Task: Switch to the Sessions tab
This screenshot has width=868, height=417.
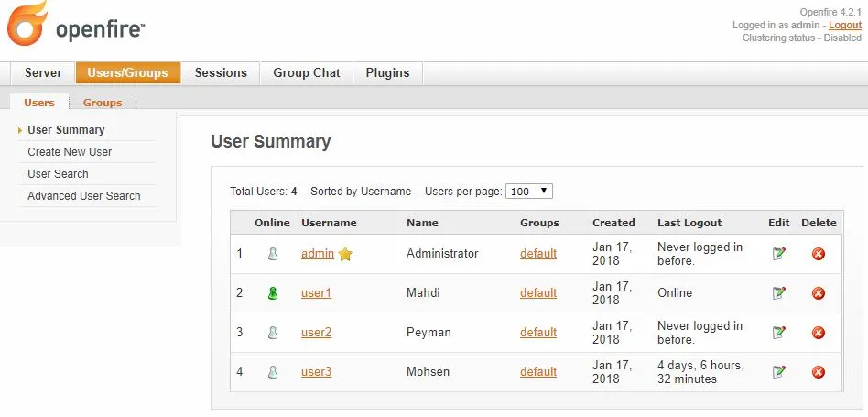Action: 221,73
